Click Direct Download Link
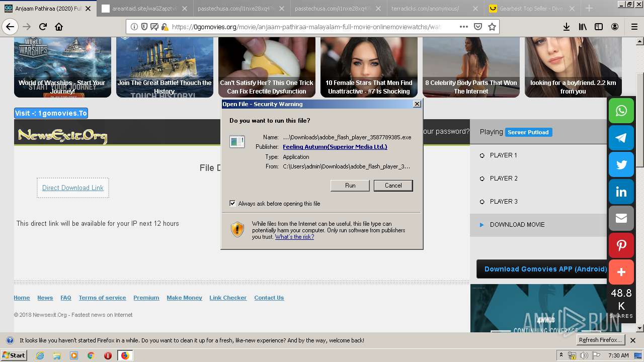This screenshot has height=362, width=644. click(73, 188)
